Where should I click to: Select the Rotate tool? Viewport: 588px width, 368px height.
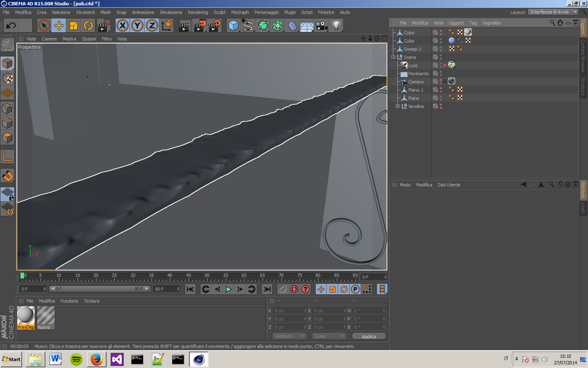pyautogui.click(x=88, y=26)
